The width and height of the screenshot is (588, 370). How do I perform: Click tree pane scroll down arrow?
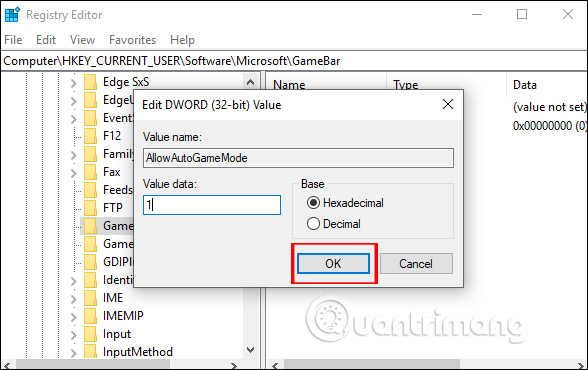click(250, 350)
